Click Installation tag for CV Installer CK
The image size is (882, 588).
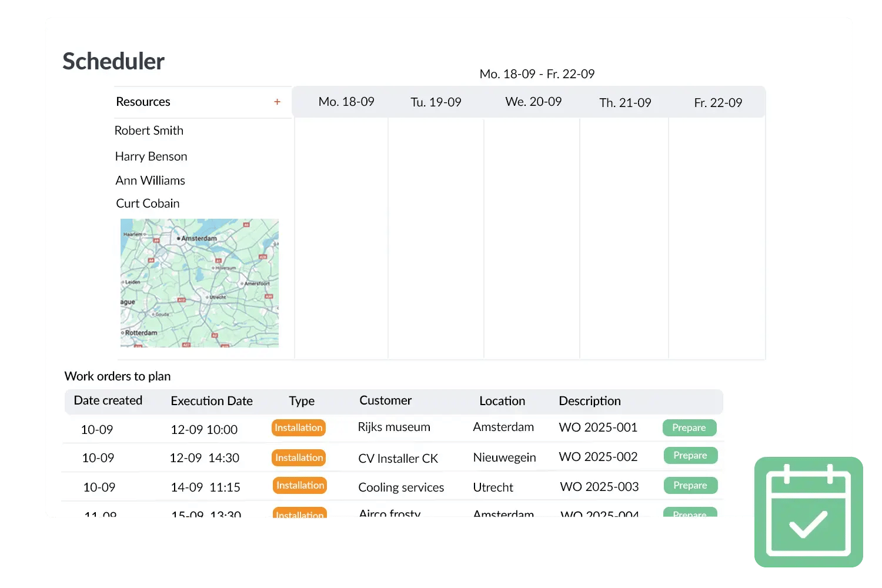(299, 457)
